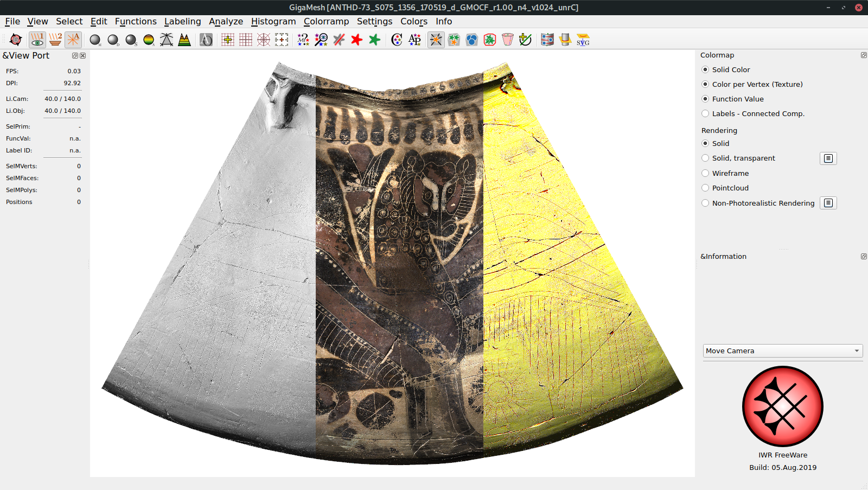The width and height of the screenshot is (868, 490).
Task: Click the M question mark stars icon
Action: click(x=303, y=40)
